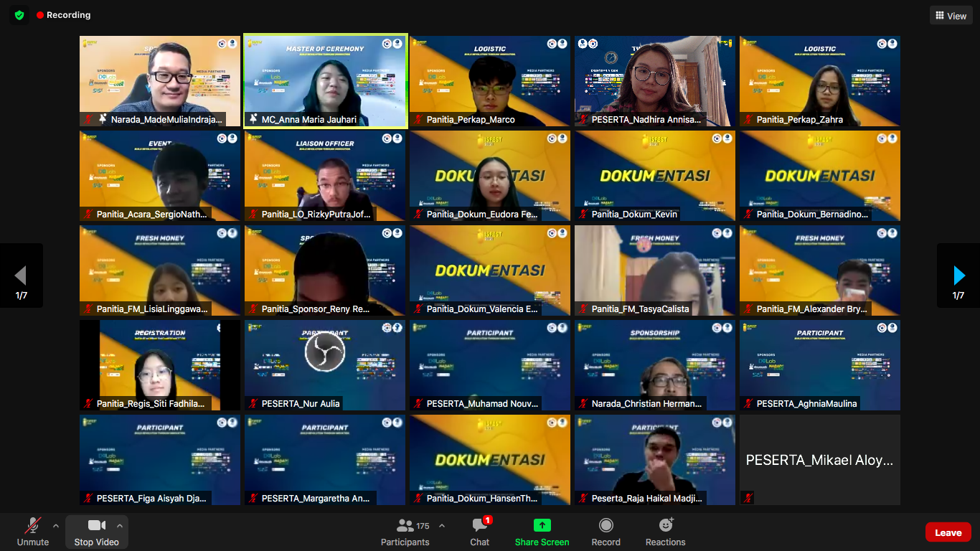The width and height of the screenshot is (980, 551).
Task: Open the Reactions menu
Action: click(665, 532)
